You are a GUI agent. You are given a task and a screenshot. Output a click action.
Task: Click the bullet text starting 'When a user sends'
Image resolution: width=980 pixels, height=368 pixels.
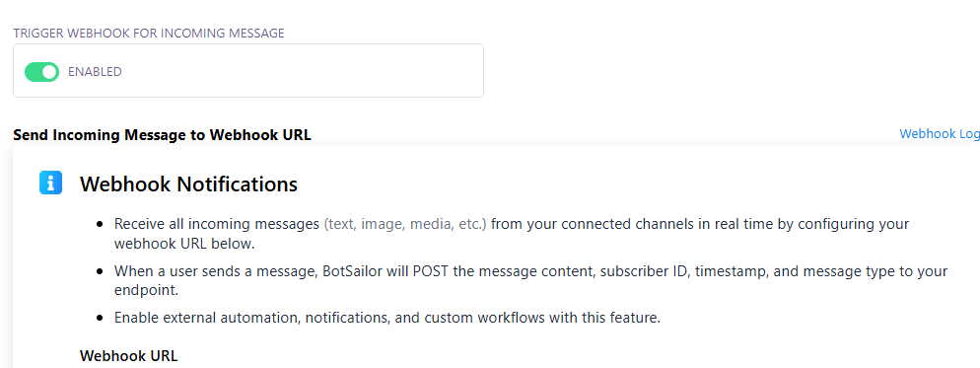coord(530,281)
